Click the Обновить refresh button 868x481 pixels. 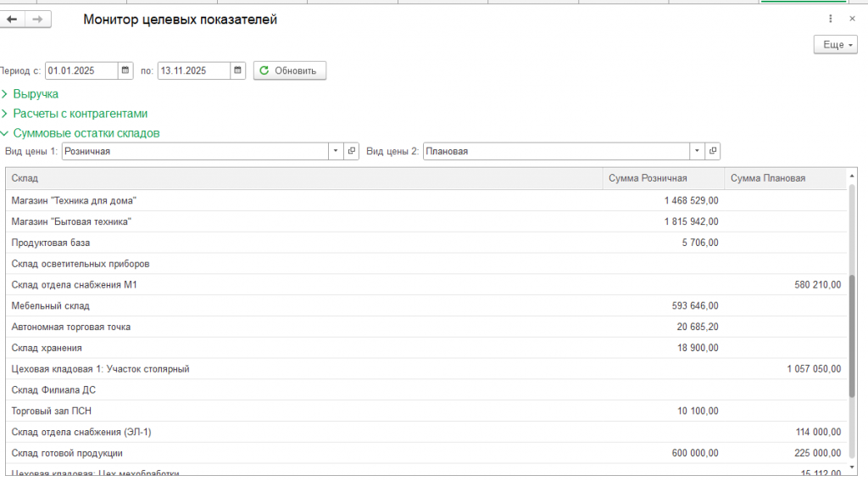(x=290, y=70)
